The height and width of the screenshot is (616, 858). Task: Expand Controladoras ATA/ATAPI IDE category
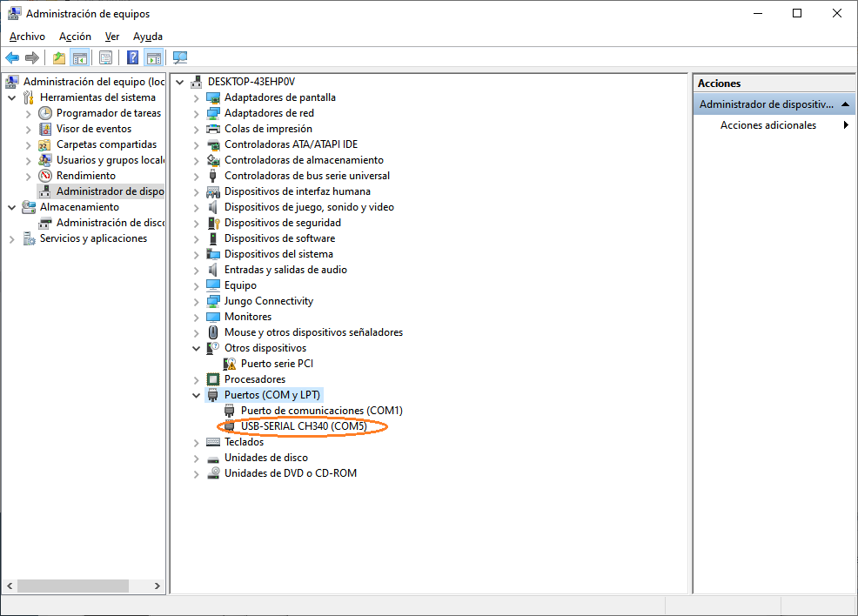tap(197, 145)
